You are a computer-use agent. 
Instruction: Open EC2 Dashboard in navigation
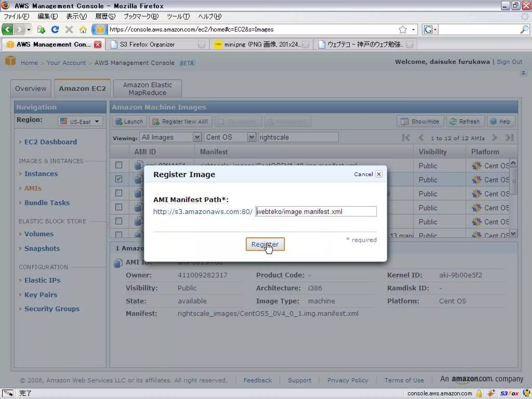coord(50,142)
